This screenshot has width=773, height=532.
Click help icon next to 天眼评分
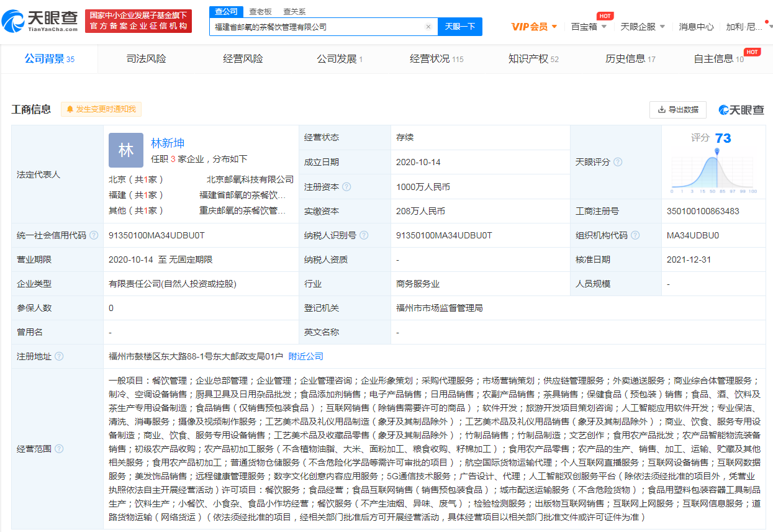tap(618, 162)
